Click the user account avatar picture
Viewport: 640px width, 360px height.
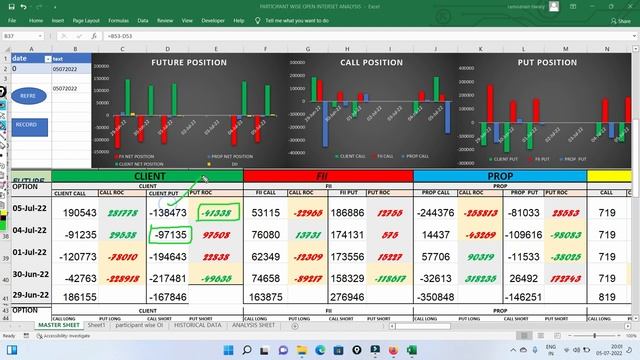[x=554, y=6]
